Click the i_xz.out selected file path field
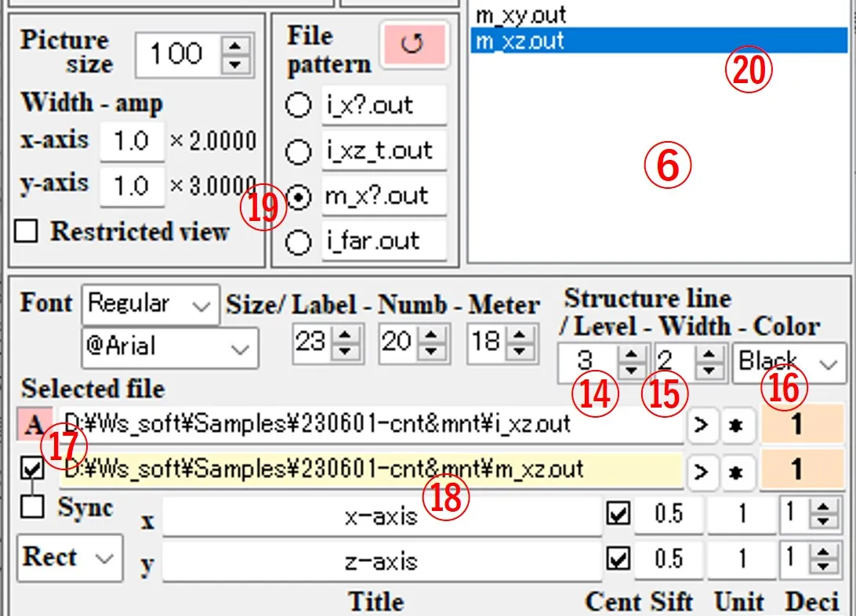Image resolution: width=856 pixels, height=616 pixels. 371,424
